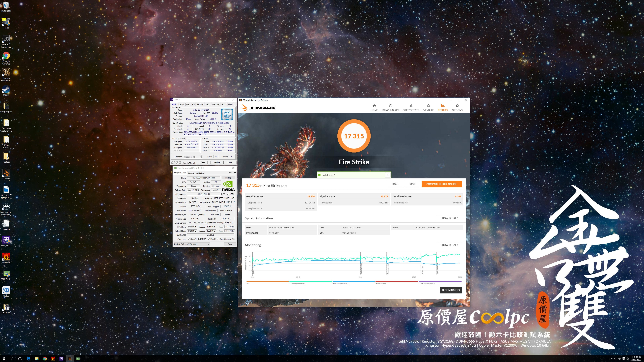Expand the Tools dropdown arrow in CPU-Z

[209, 162]
